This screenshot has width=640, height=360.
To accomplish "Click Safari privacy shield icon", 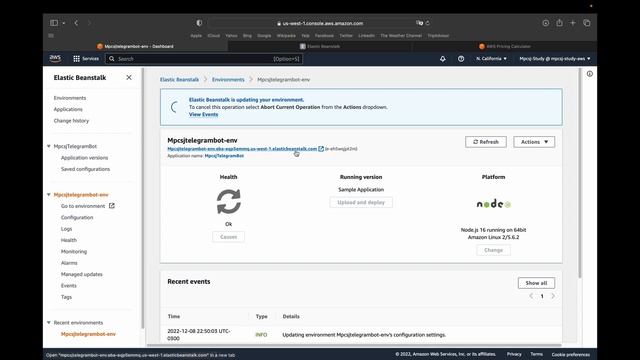I will tap(199, 23).
